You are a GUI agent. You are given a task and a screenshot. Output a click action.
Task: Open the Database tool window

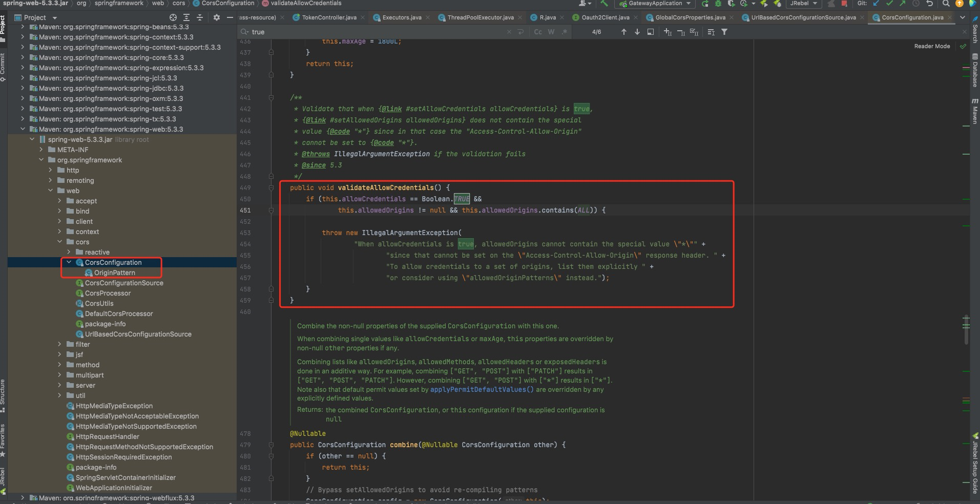(974, 70)
